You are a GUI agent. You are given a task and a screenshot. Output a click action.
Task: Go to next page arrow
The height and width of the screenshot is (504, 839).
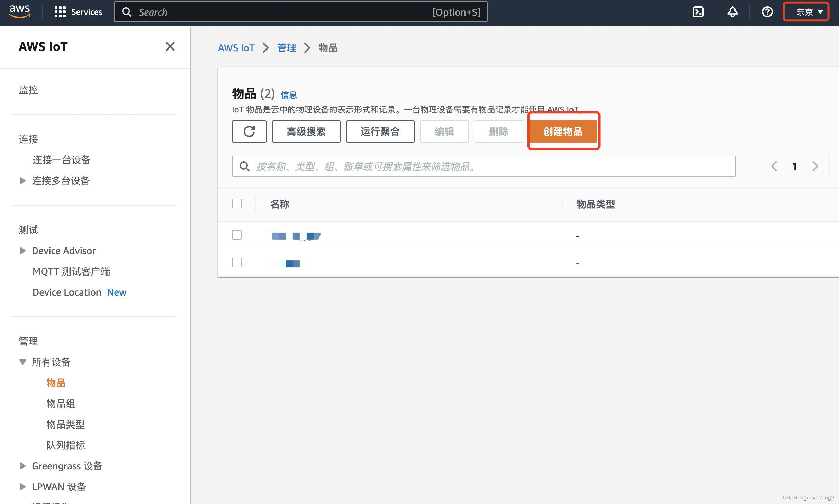[815, 166]
